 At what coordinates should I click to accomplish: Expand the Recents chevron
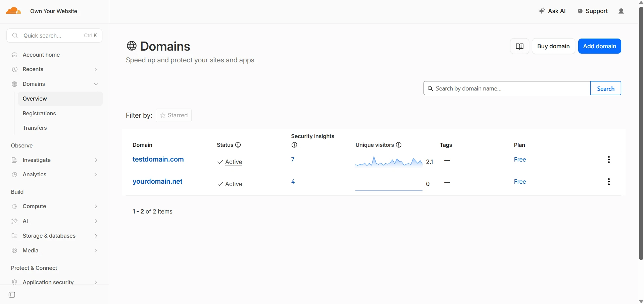(96, 69)
